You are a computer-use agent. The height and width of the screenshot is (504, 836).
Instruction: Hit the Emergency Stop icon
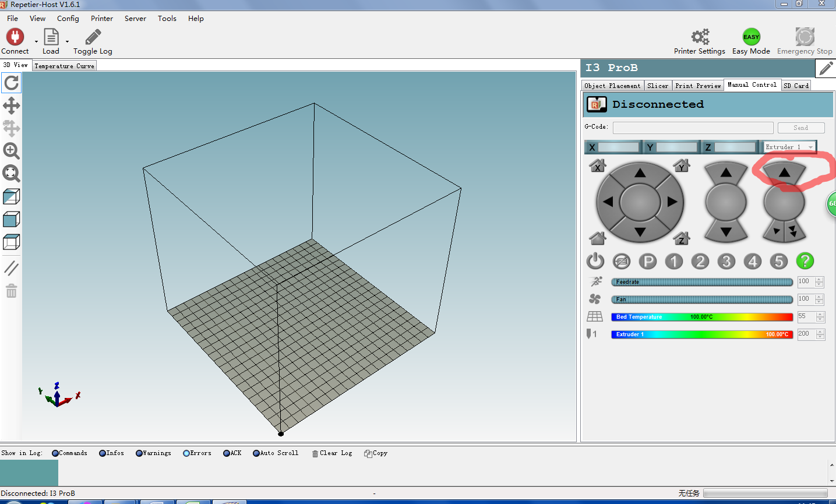[805, 37]
